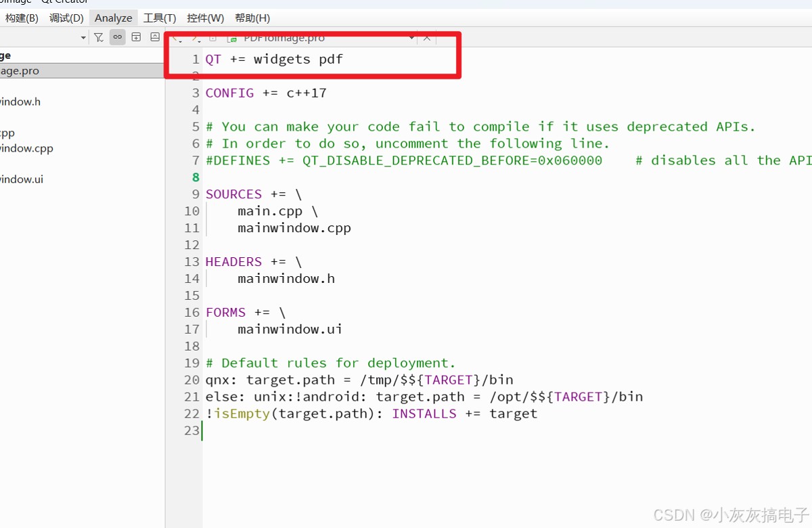Close the PDFToImage.pro document with X
Screen dimensions: 812x528
(x=427, y=38)
